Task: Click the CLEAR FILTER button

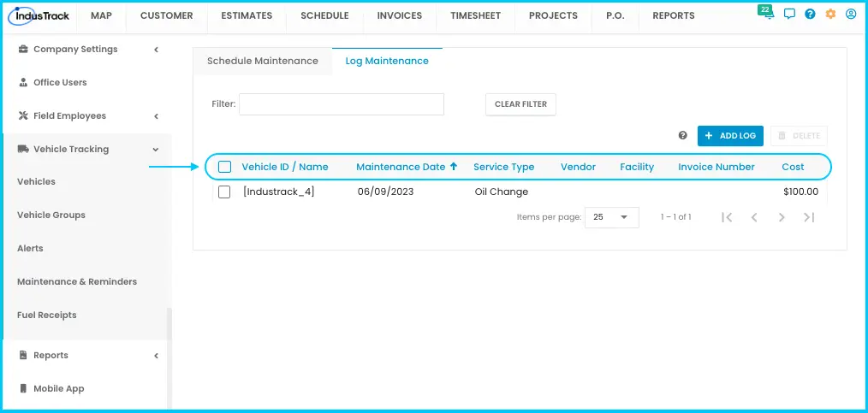Action: 520,104
